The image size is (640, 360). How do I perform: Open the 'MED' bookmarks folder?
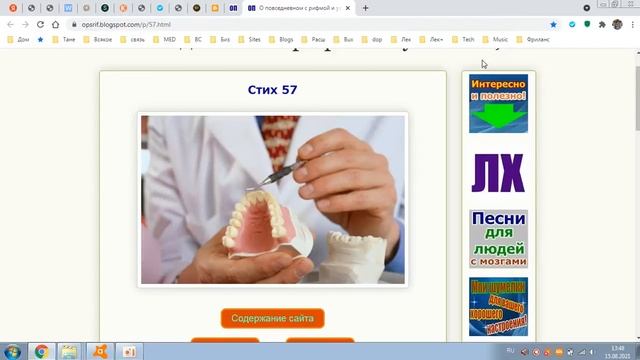coord(164,40)
